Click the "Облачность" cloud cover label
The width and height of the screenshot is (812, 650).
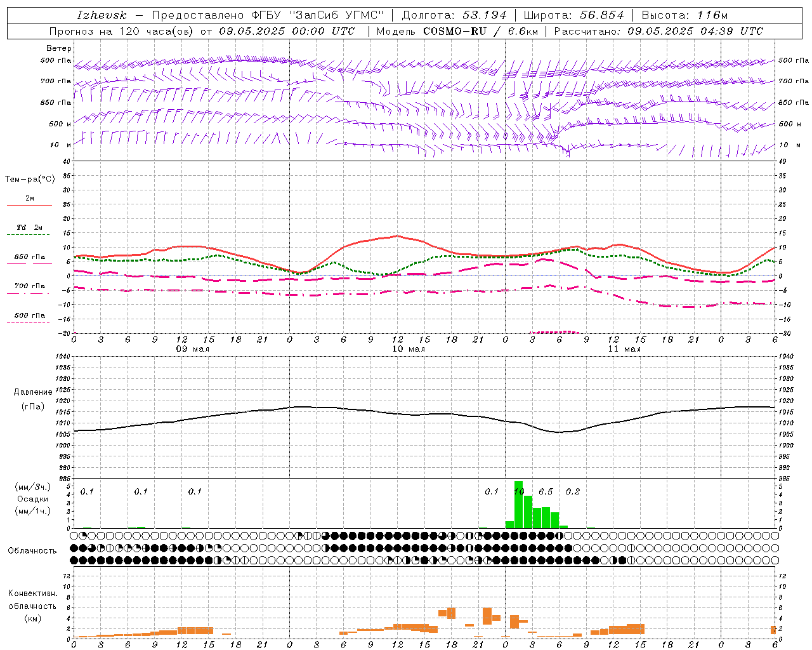pyautogui.click(x=32, y=550)
